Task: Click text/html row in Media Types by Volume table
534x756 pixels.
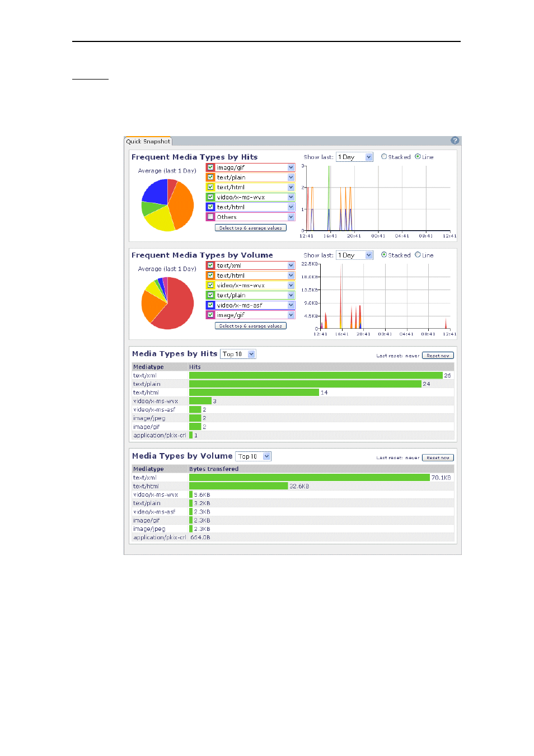Action: click(293, 486)
